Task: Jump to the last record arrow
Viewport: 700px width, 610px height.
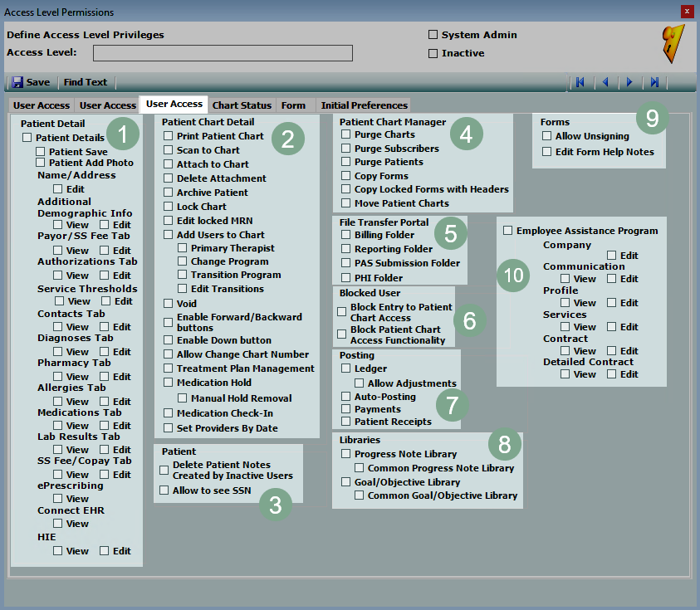Action: click(x=655, y=82)
